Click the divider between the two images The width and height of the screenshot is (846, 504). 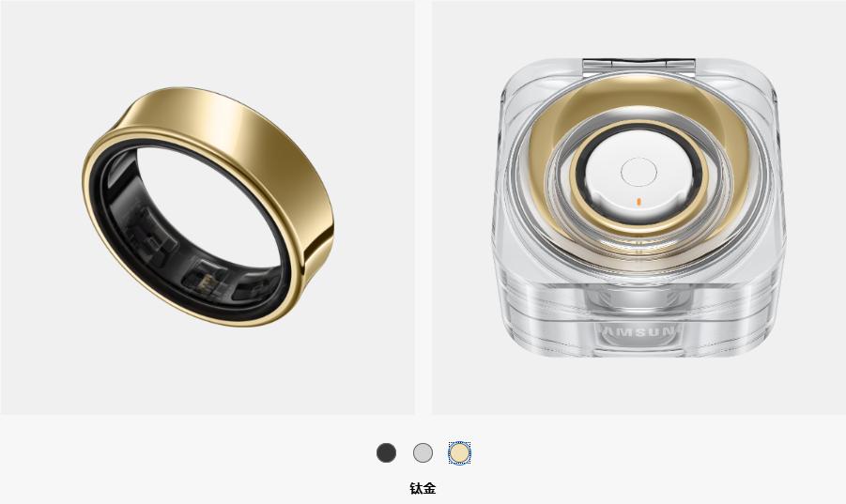point(423,207)
